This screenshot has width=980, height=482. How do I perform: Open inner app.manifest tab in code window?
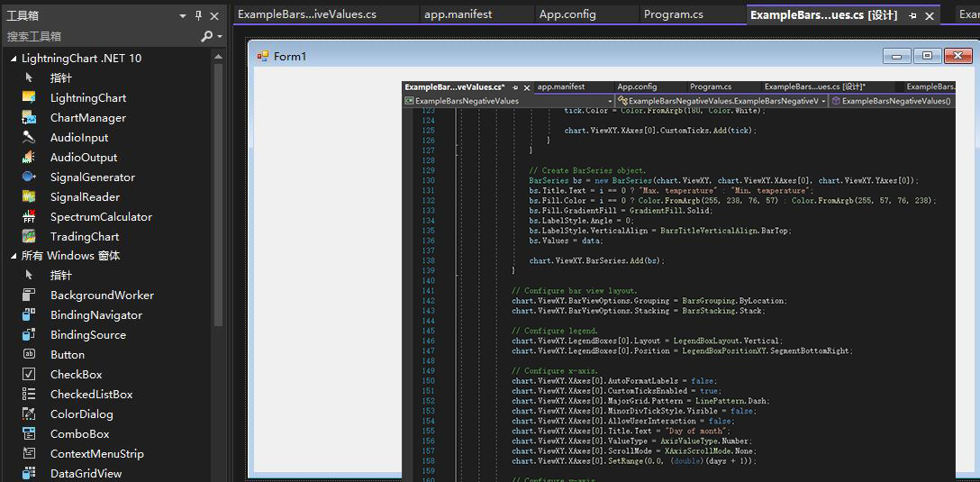pyautogui.click(x=561, y=86)
